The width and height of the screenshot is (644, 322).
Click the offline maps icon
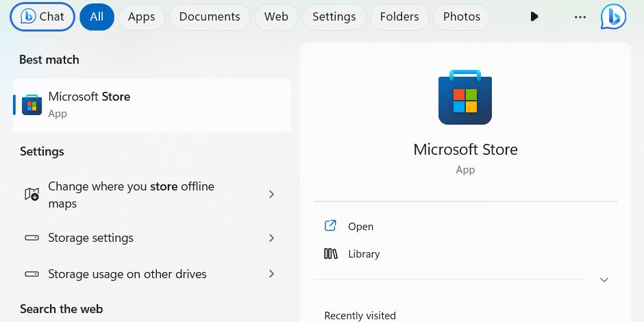point(32,195)
